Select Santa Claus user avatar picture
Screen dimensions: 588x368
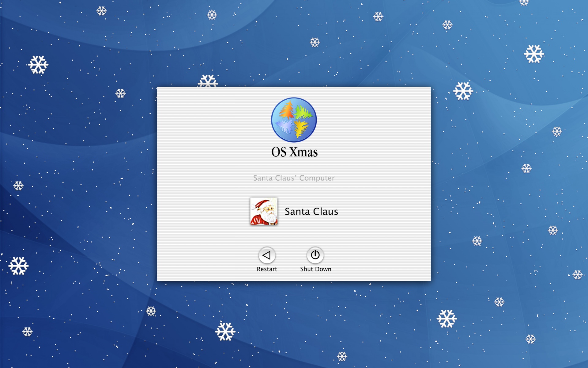point(264,211)
